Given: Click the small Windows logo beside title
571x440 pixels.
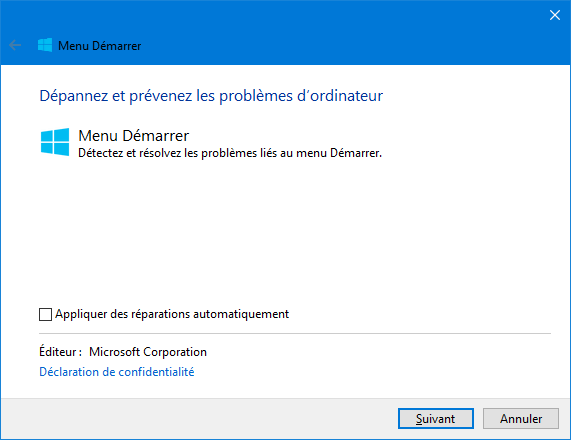Looking at the screenshot, I should click(x=45, y=45).
